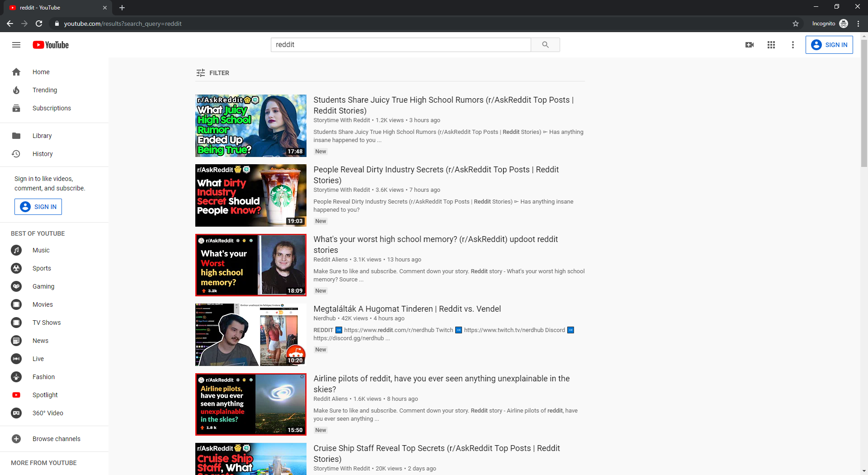Screen dimensions: 868x475
Task: Click SIGN IN button in header
Action: coord(829,45)
